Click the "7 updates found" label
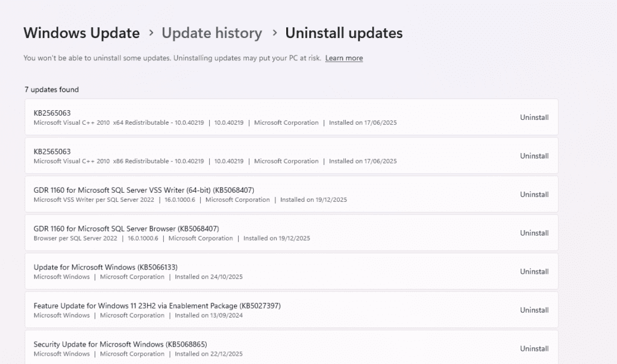The height and width of the screenshot is (364, 617). (x=52, y=90)
